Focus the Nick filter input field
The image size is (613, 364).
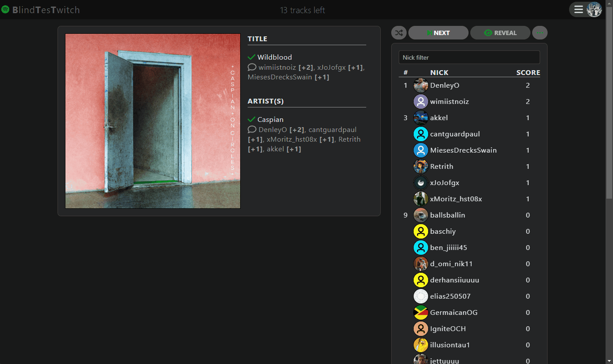(469, 57)
